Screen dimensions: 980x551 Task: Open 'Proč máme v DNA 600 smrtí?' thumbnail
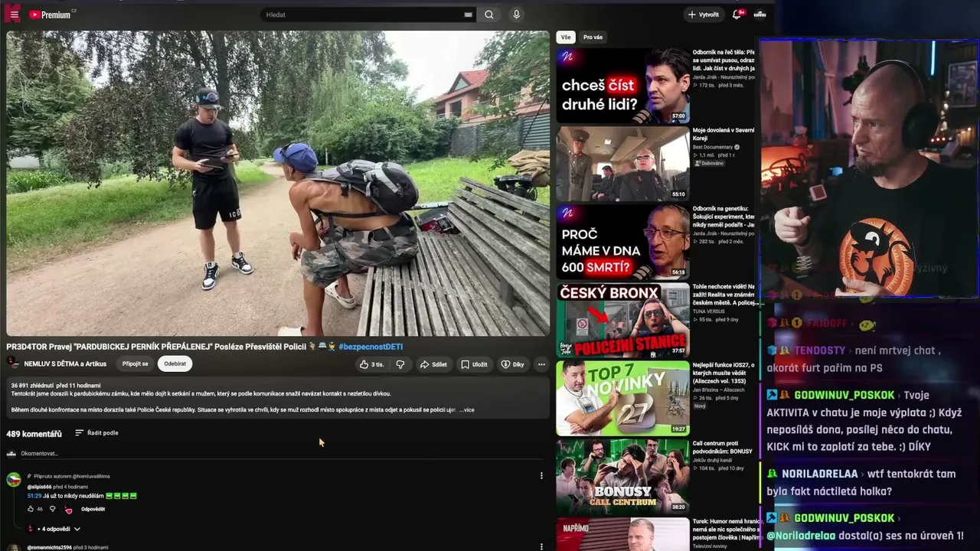click(x=623, y=242)
